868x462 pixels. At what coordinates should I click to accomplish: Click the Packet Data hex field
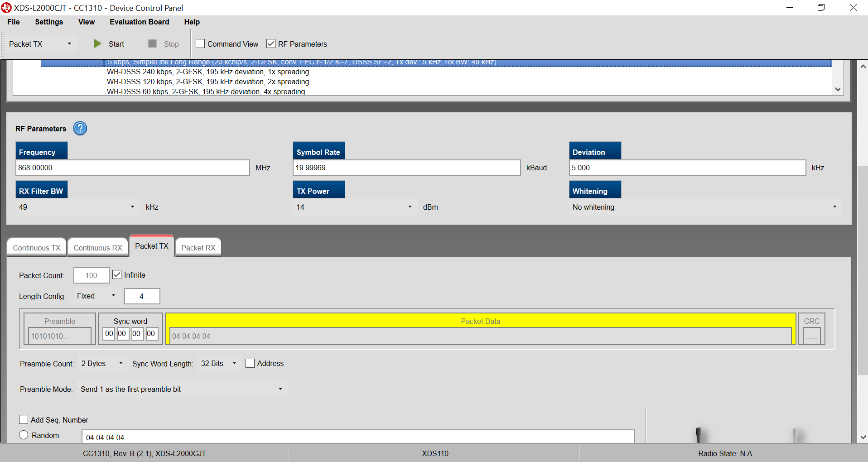(480, 336)
